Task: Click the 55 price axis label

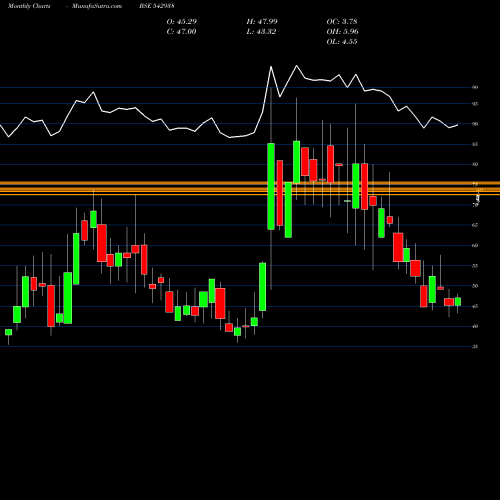Action: (x=475, y=266)
